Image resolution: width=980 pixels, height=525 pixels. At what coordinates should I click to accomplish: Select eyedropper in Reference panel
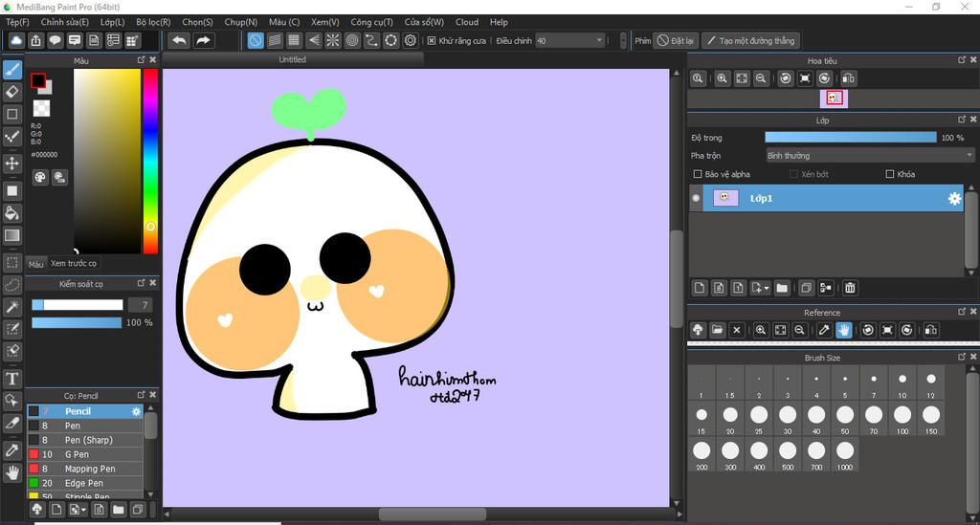pos(824,330)
